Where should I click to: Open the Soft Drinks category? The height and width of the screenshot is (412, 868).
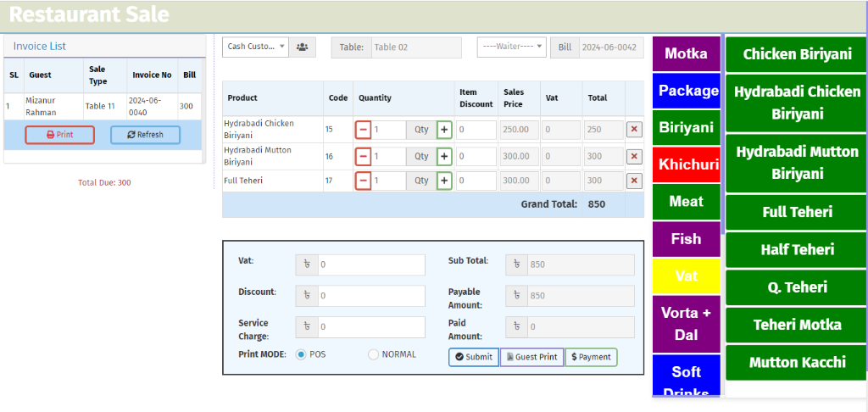tap(687, 376)
